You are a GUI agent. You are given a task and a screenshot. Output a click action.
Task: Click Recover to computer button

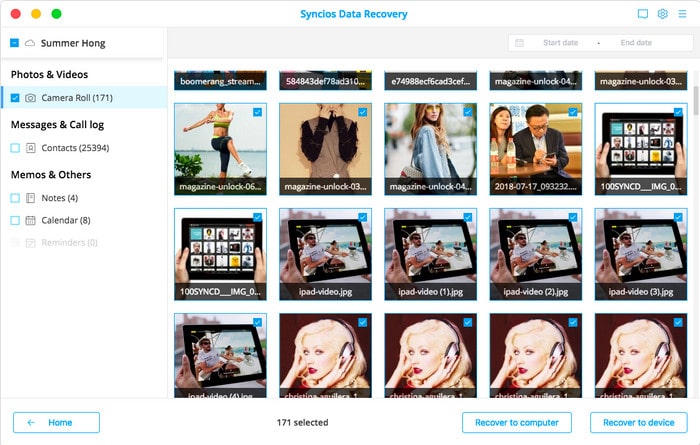(516, 422)
